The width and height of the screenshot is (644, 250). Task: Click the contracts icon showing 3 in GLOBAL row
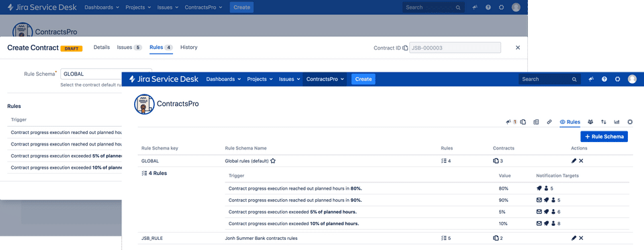(496, 161)
